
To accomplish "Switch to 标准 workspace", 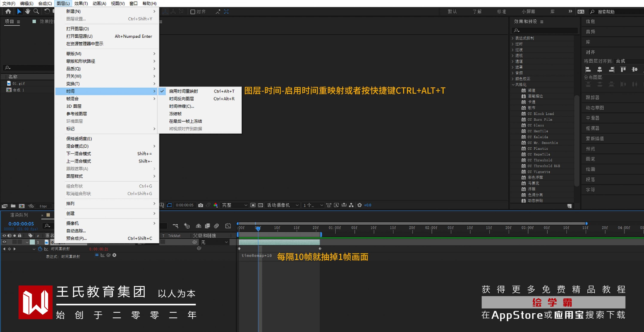I will coord(501,12).
